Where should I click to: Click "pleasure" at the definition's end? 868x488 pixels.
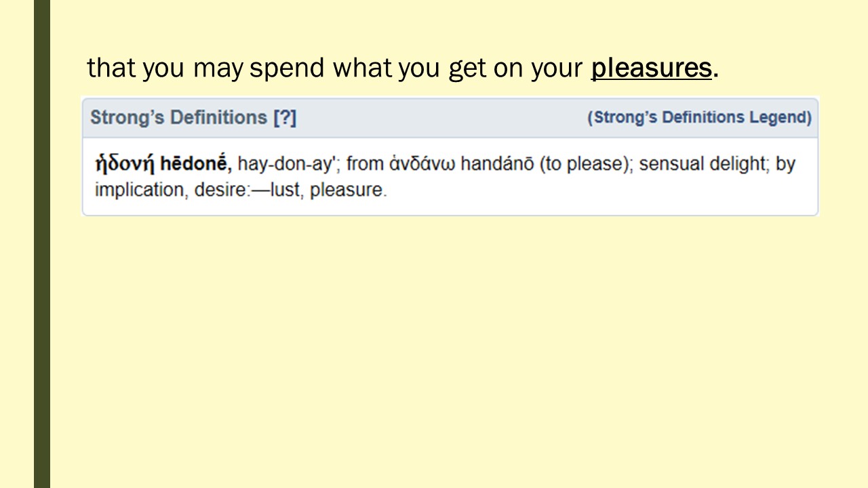pyautogui.click(x=347, y=190)
